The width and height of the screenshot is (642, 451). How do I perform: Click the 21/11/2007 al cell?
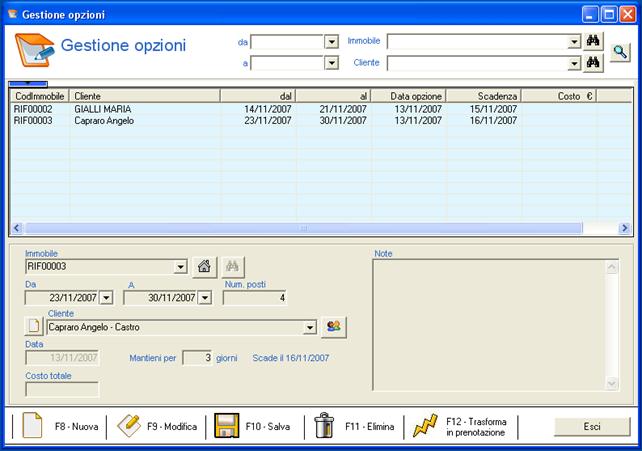(343, 109)
